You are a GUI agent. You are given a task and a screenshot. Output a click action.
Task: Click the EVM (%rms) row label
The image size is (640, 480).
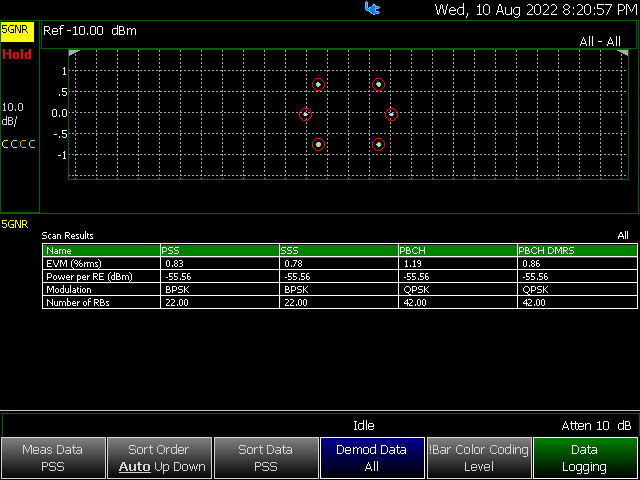[x=74, y=264]
